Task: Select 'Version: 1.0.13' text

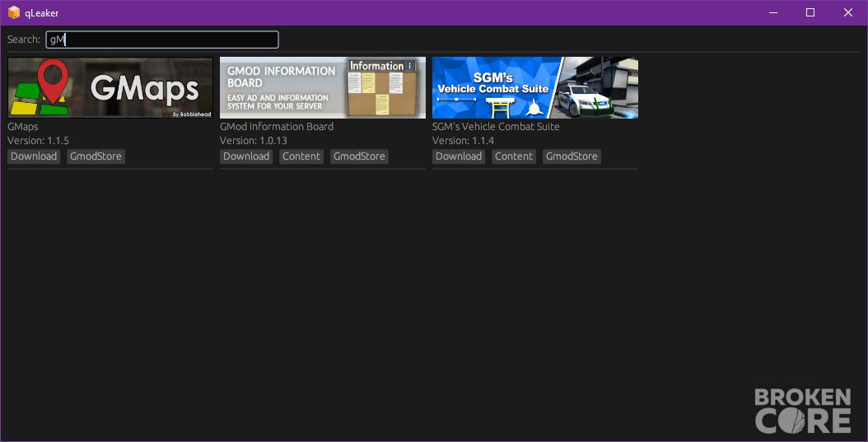Action: [x=254, y=141]
